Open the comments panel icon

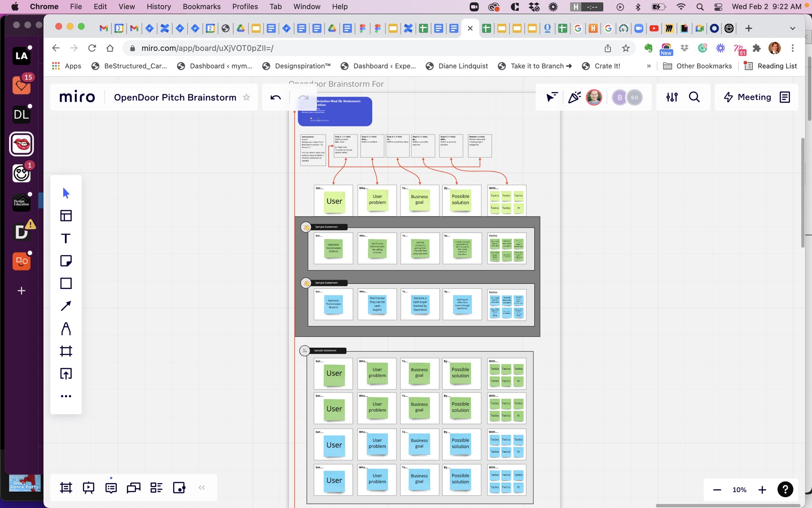111,487
